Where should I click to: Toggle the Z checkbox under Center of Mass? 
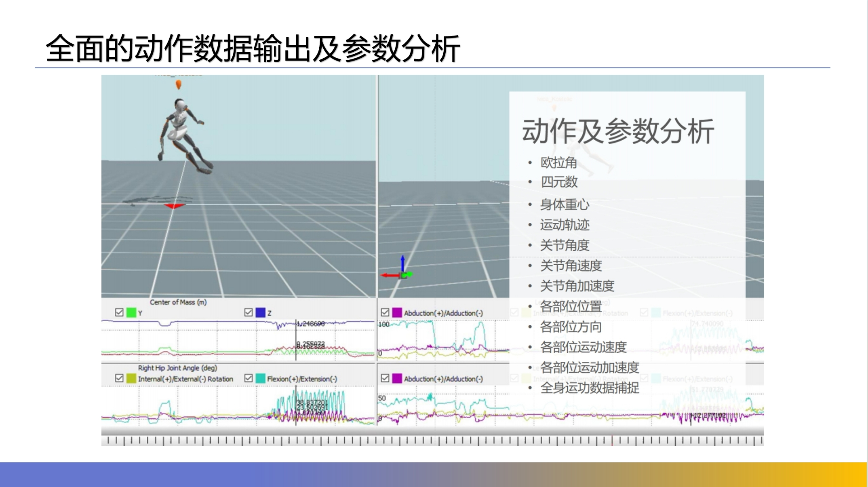[249, 312]
